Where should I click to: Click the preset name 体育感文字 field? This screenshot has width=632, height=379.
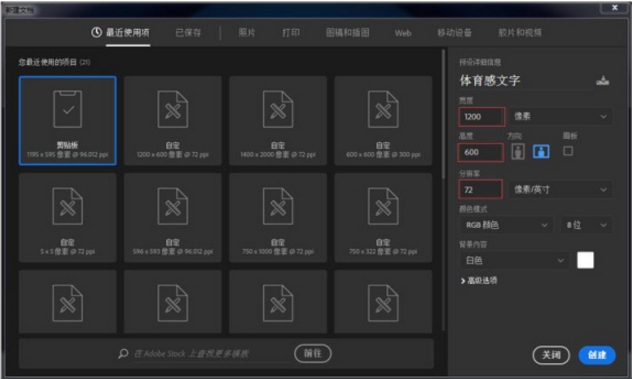(526, 81)
